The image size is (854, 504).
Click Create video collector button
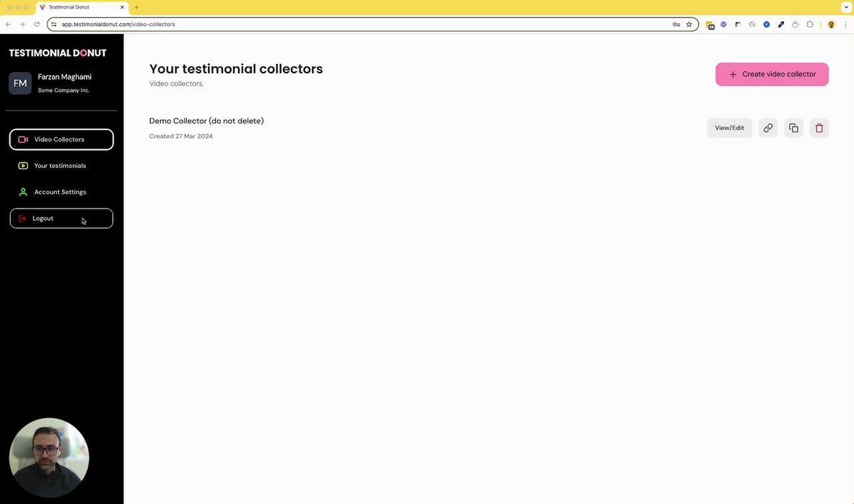[772, 74]
